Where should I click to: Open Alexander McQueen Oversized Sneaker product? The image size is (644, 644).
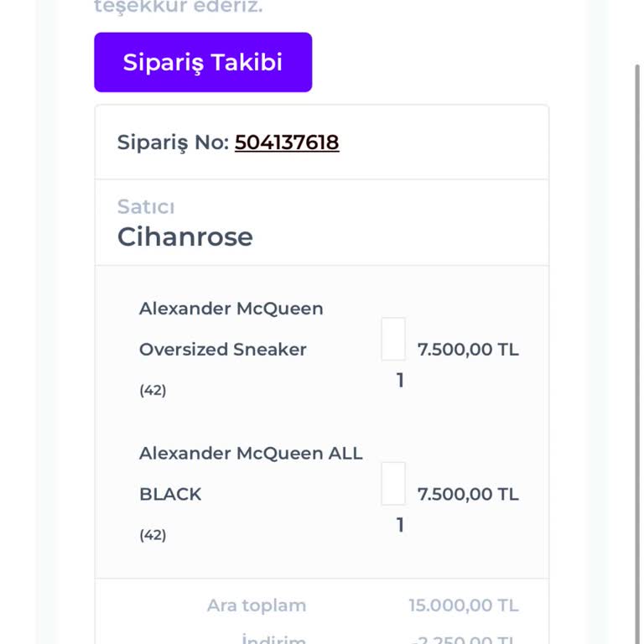click(231, 329)
